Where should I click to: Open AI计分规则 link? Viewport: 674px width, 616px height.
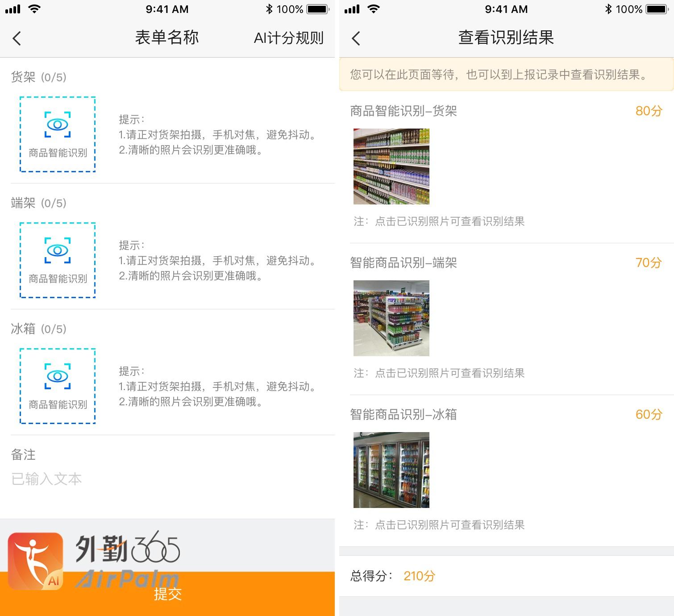click(x=288, y=38)
